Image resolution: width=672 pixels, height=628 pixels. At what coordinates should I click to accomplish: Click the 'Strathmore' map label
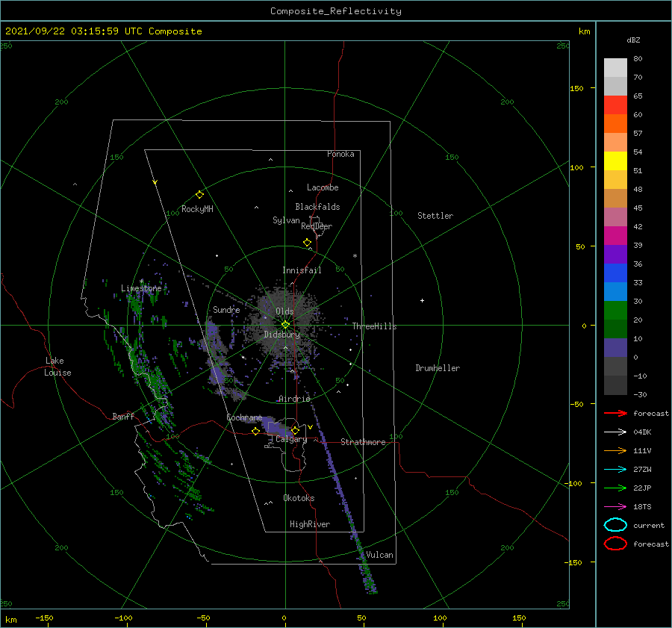[x=363, y=442]
